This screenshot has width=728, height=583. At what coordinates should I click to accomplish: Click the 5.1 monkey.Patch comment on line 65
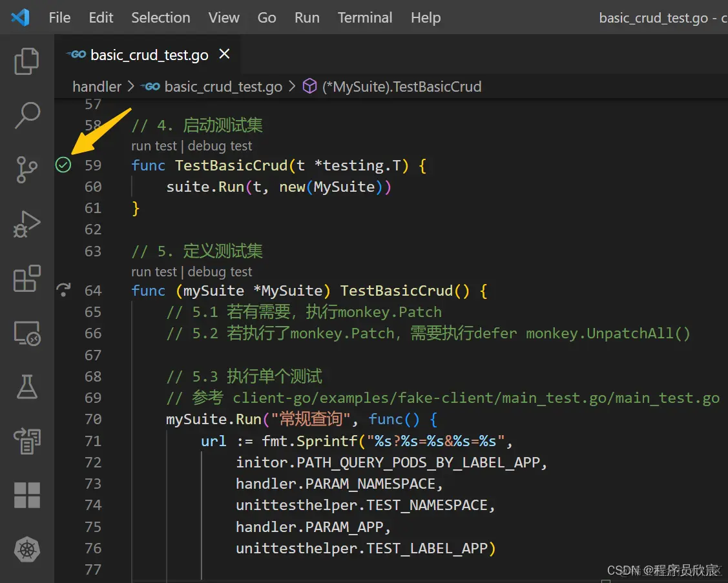pyautogui.click(x=304, y=312)
